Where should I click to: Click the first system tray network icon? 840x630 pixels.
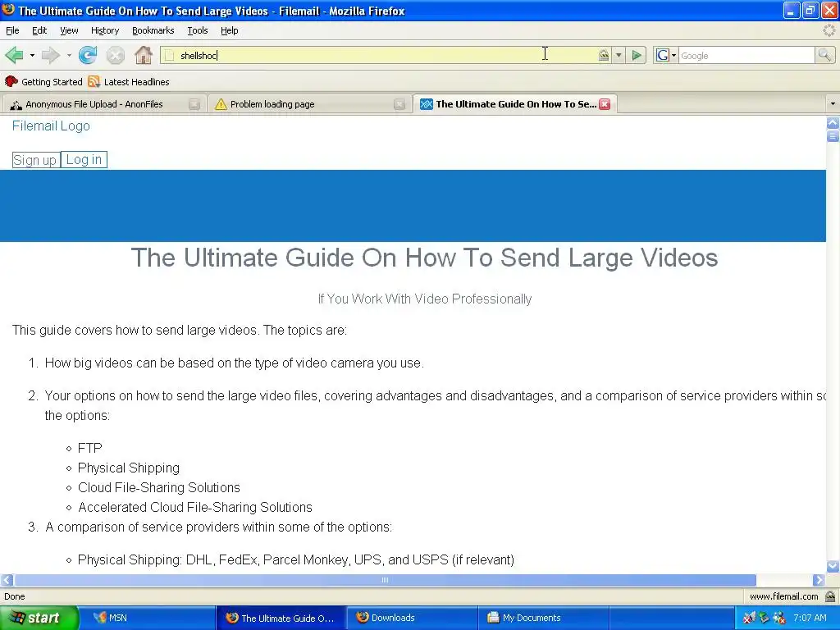[748, 618]
